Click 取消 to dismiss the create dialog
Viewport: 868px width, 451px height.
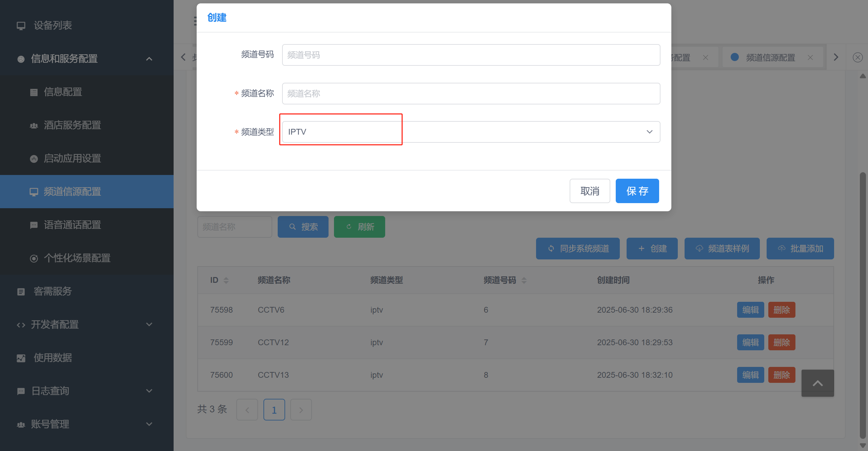coord(589,191)
